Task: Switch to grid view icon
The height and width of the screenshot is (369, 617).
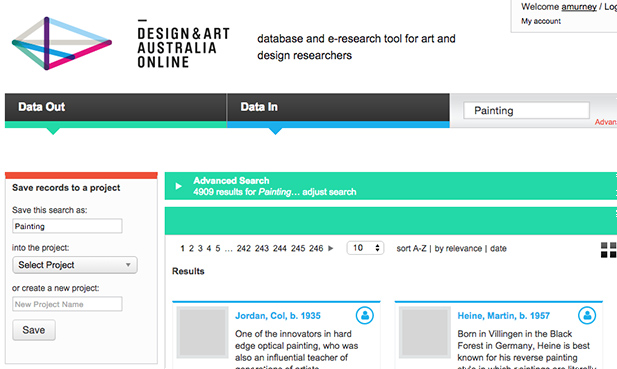Action: click(x=608, y=250)
